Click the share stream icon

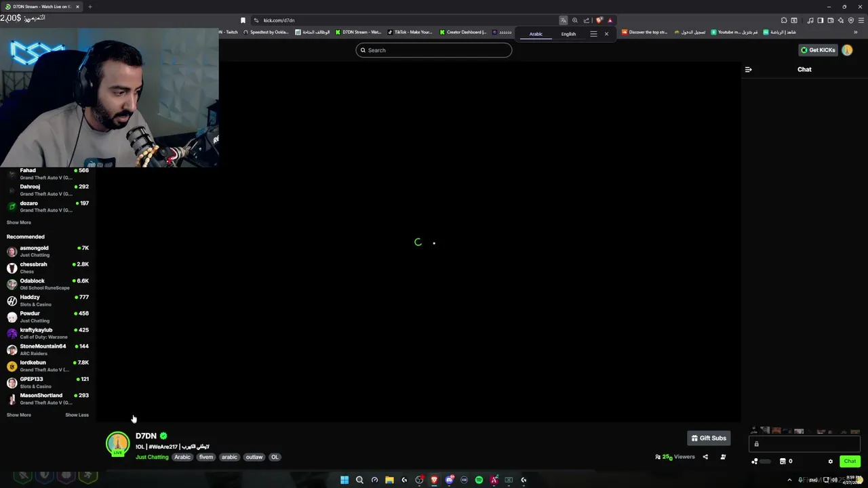705,457
